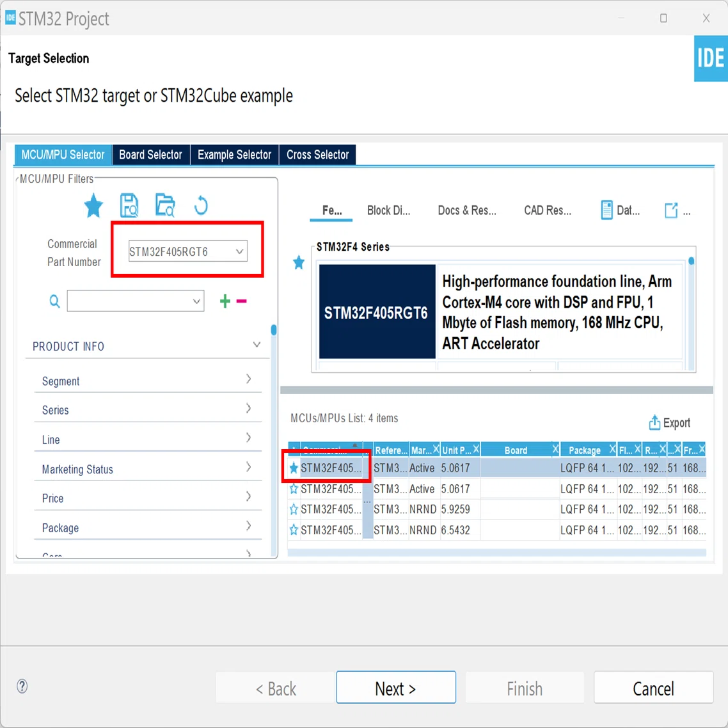The height and width of the screenshot is (728, 728).
Task: Open the Block Di... tab
Action: pos(388,210)
